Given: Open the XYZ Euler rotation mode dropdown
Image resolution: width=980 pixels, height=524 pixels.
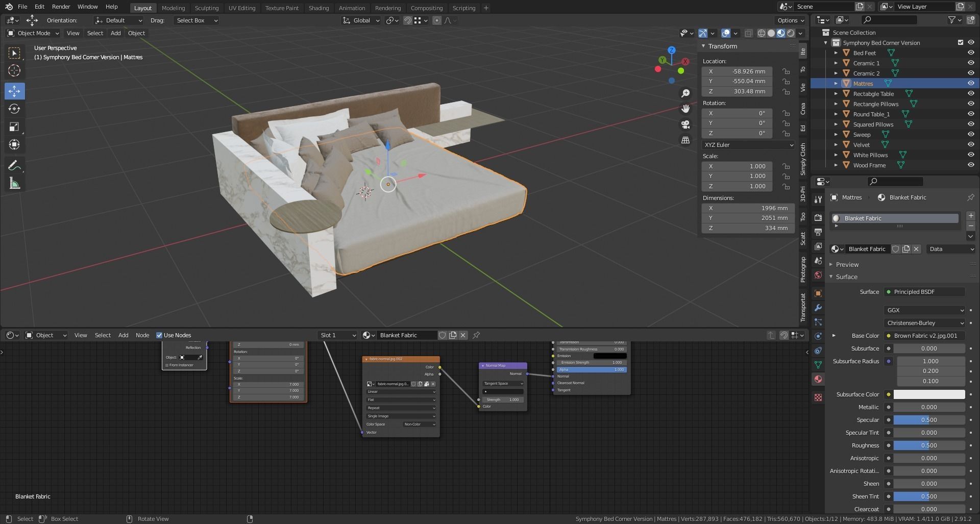Looking at the screenshot, I should (x=748, y=145).
